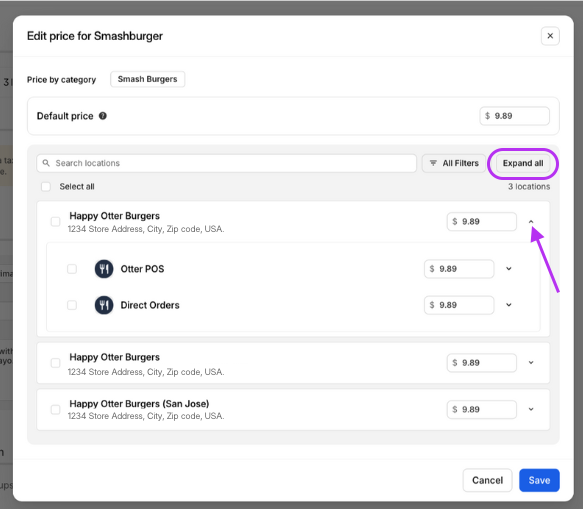Focus the Search locations field
This screenshot has width=583, height=509.
point(226,163)
